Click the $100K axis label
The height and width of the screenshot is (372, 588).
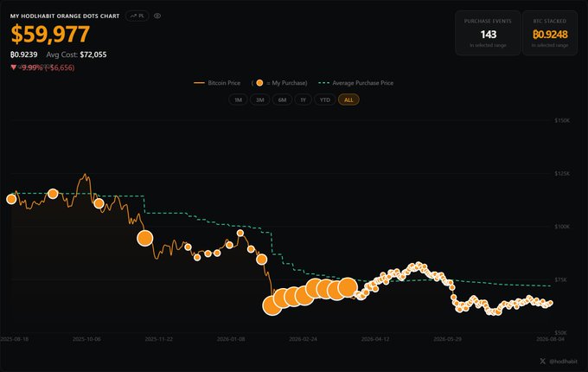coord(562,227)
